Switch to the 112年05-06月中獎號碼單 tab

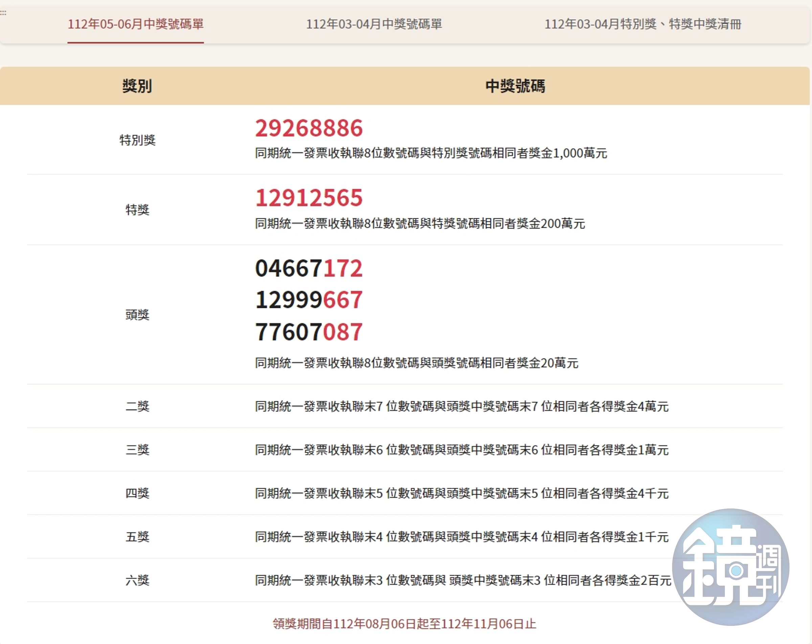(x=136, y=24)
